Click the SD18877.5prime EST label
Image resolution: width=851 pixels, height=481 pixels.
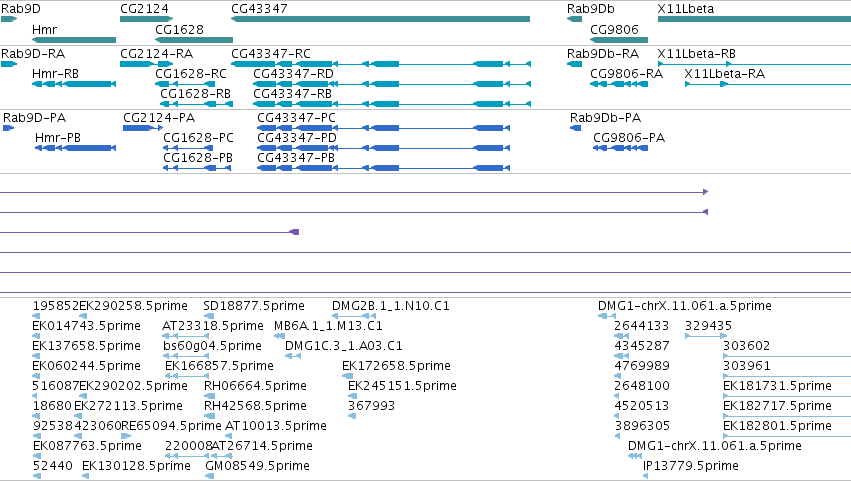pos(254,306)
